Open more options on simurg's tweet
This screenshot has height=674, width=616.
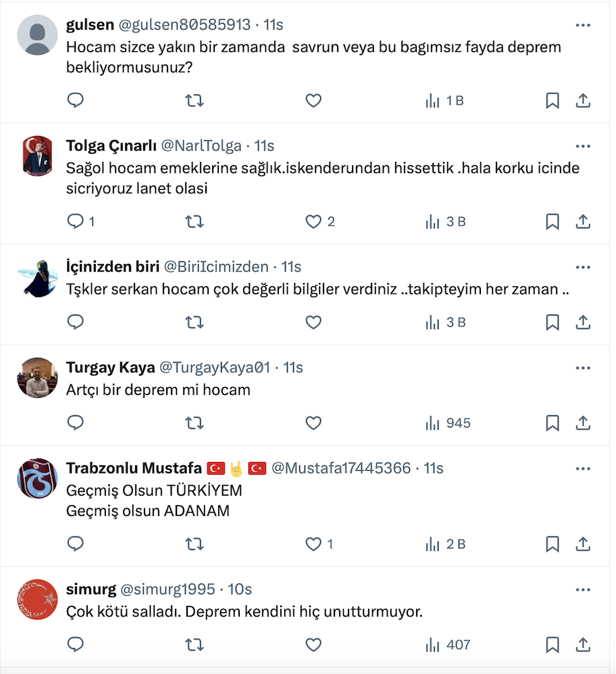tap(583, 590)
